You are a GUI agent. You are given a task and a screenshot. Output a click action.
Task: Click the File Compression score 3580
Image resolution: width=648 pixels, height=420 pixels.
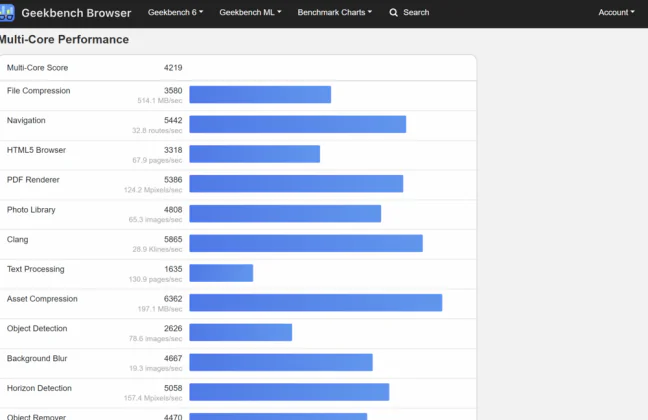click(173, 91)
